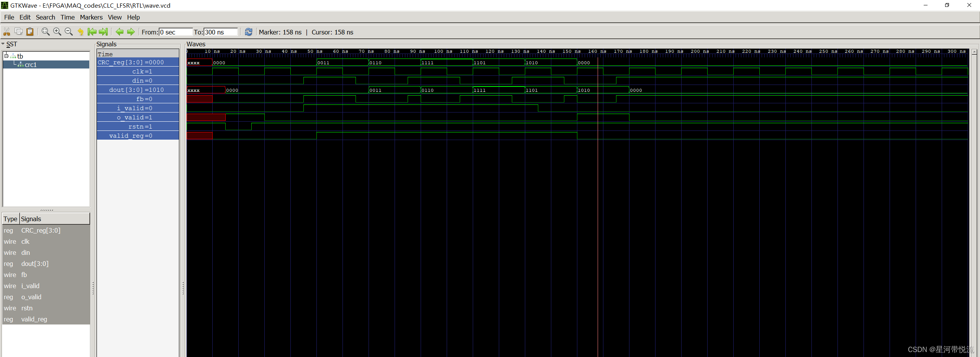
Task: Click the 200 ns mark on the timeline
Action: point(700,51)
